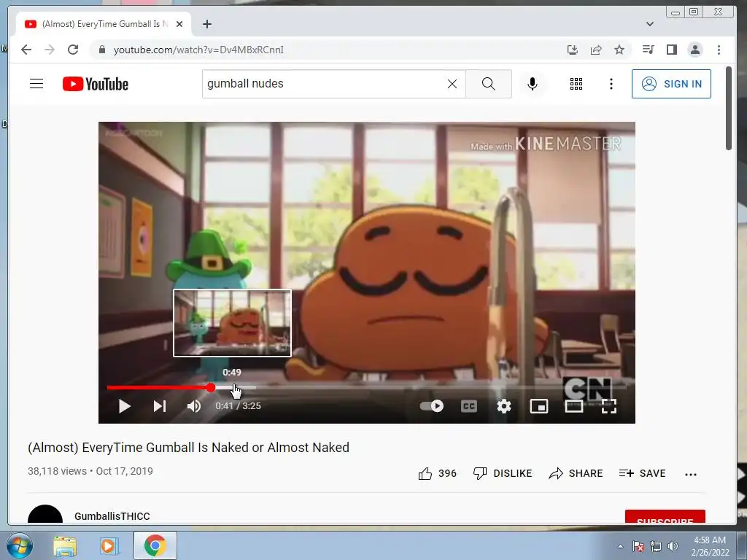747x560 pixels.
Task: Clear the search box text
Action: [452, 84]
